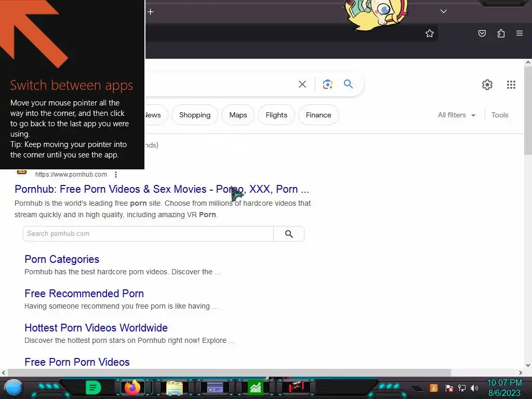Open the red app on the taskbar
Screen dimensions: 532x399
(x=296, y=387)
